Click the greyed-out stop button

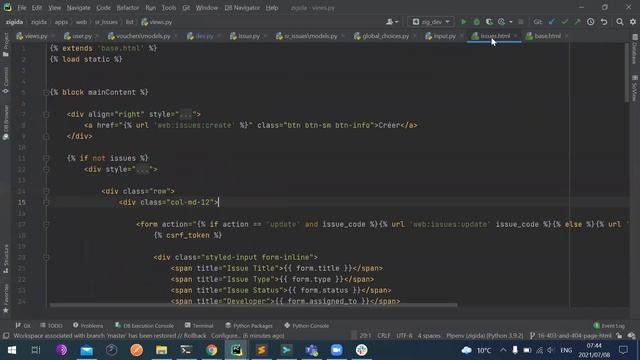(521, 22)
